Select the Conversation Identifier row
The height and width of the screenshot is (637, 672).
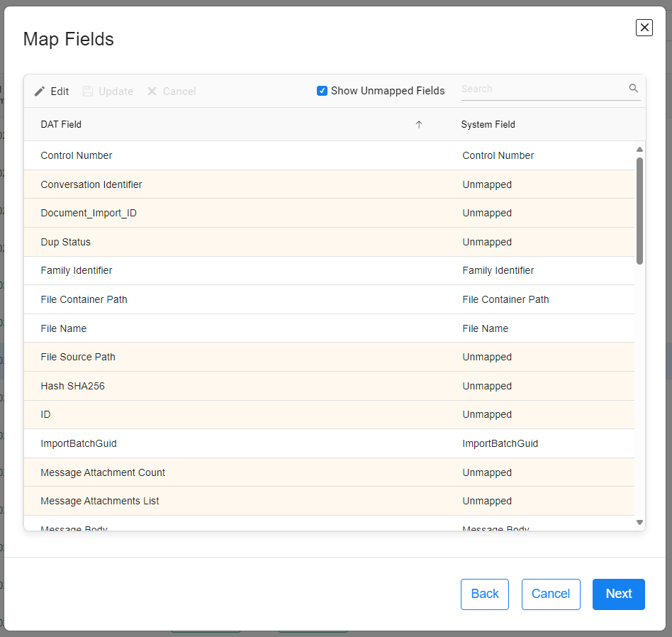pyautogui.click(x=91, y=184)
